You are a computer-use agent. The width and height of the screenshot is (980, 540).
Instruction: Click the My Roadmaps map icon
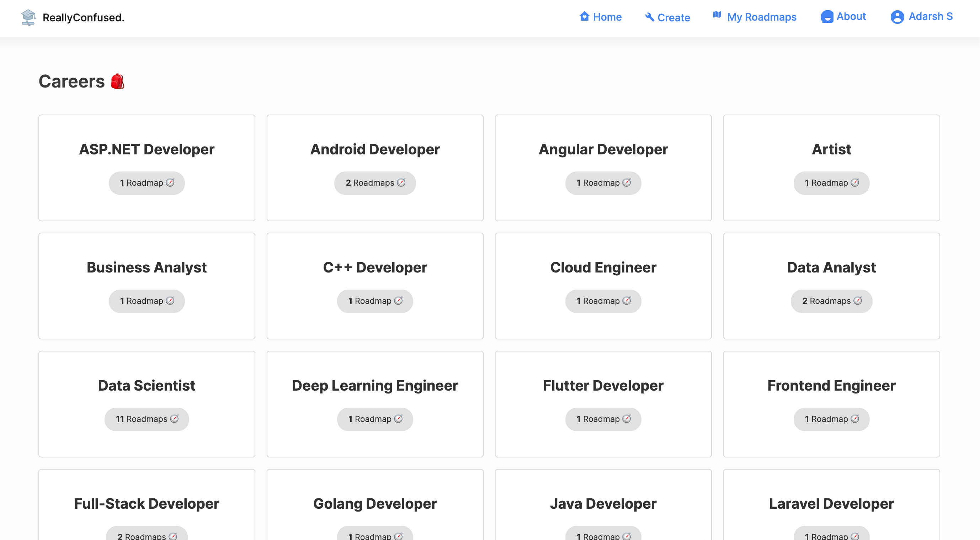pos(717,15)
